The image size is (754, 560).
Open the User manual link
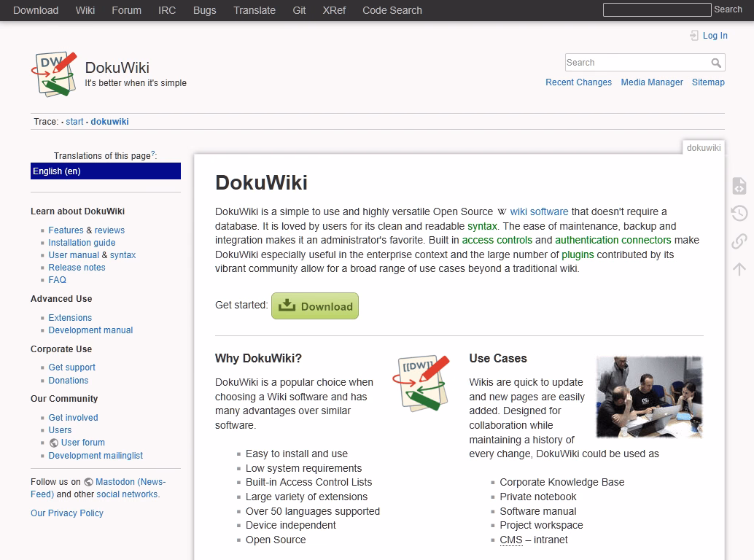pyautogui.click(x=74, y=255)
